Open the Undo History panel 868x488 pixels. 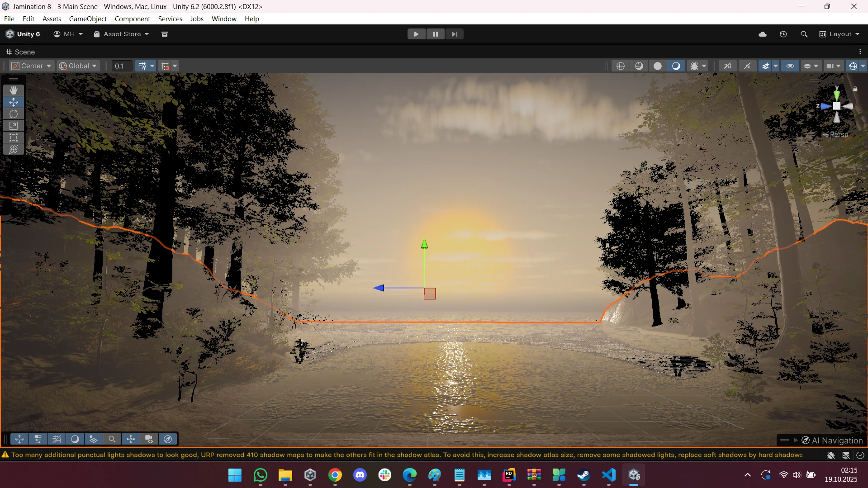783,34
